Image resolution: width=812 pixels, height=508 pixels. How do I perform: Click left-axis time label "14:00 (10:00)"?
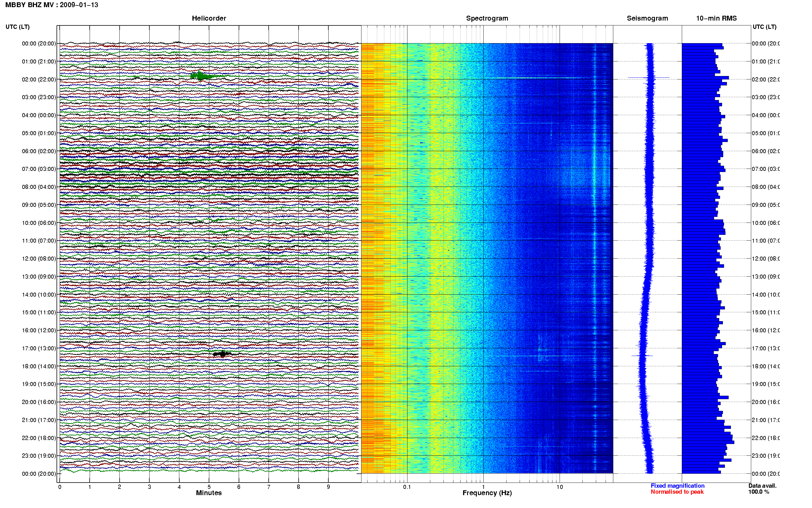coord(39,295)
